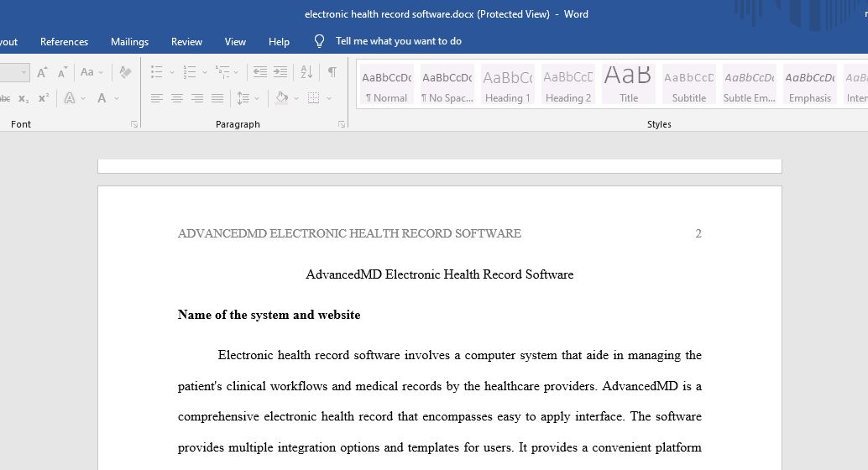
Task: Click the Increase Indent icon
Action: tap(280, 72)
